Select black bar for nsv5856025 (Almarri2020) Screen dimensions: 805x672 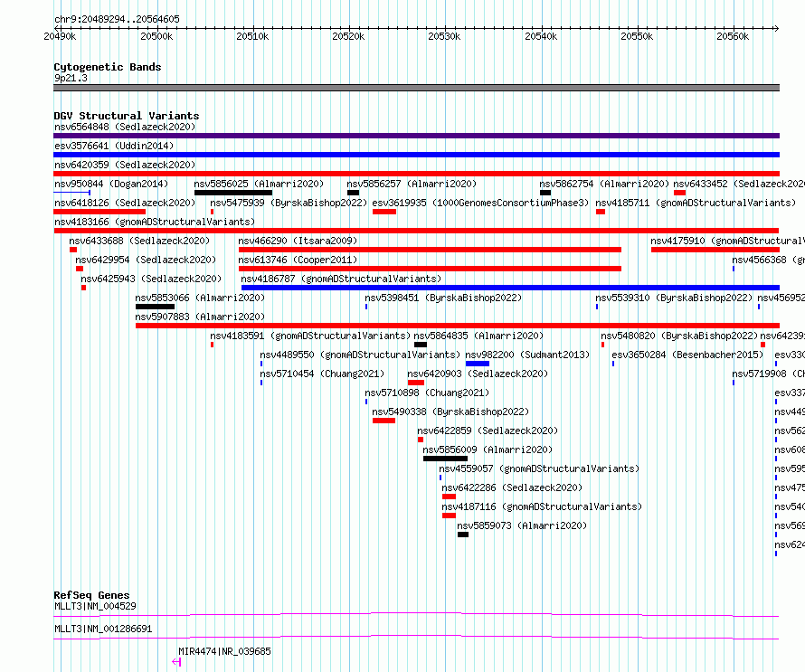(x=233, y=193)
